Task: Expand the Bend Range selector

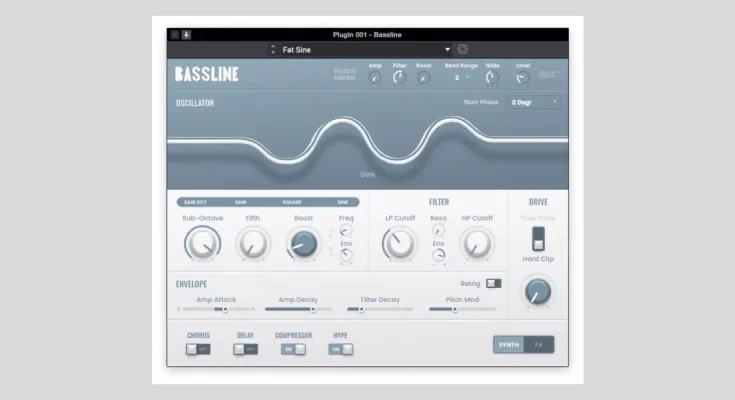Action: click(461, 77)
